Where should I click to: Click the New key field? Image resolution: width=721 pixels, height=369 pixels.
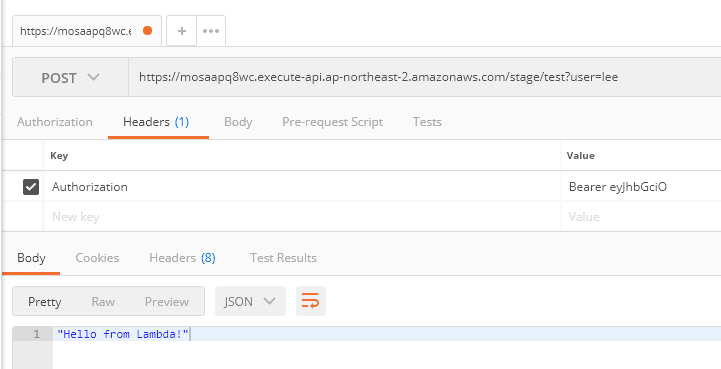pyautogui.click(x=303, y=217)
